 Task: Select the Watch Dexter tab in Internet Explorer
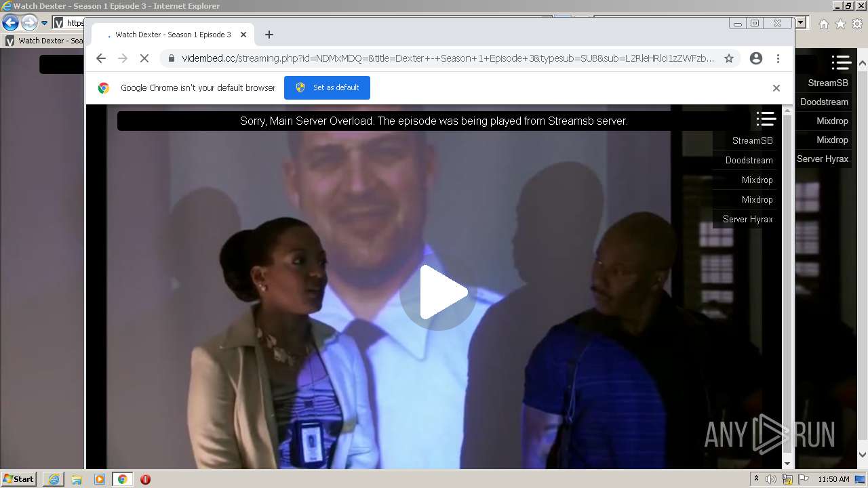(44, 41)
